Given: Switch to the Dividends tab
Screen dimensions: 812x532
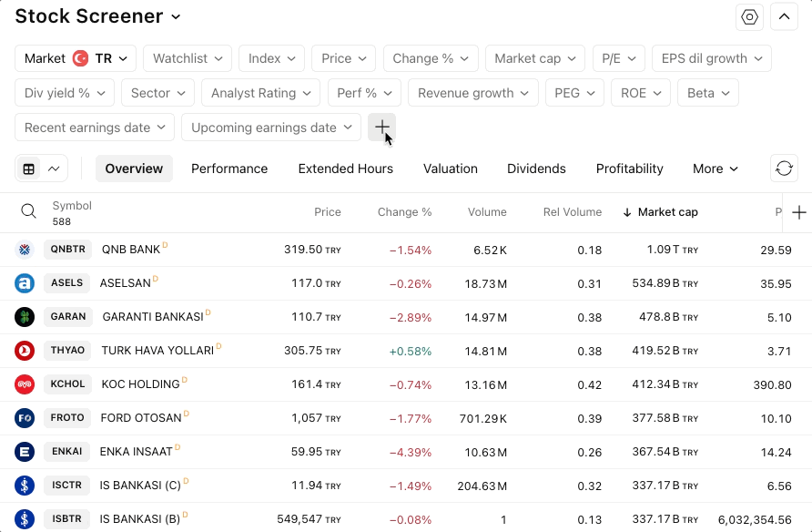Looking at the screenshot, I should pos(536,169).
